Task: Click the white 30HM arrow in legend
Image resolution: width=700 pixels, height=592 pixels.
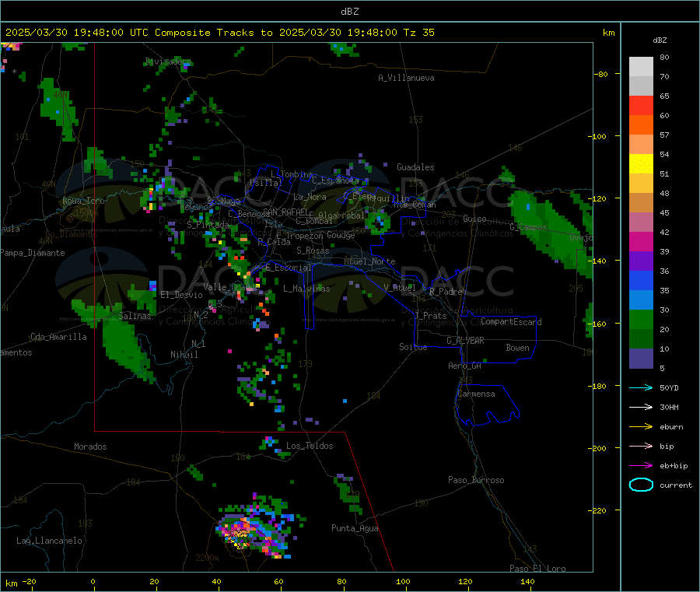Action: click(641, 407)
